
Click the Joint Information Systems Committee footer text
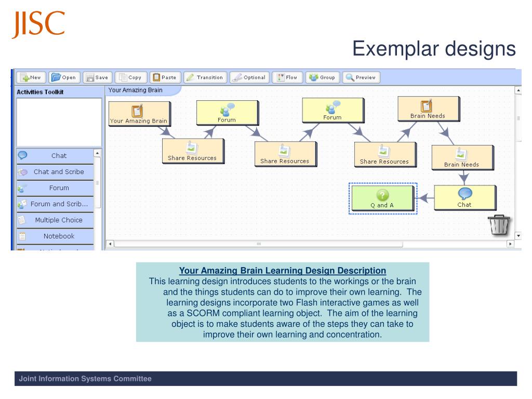click(85, 379)
